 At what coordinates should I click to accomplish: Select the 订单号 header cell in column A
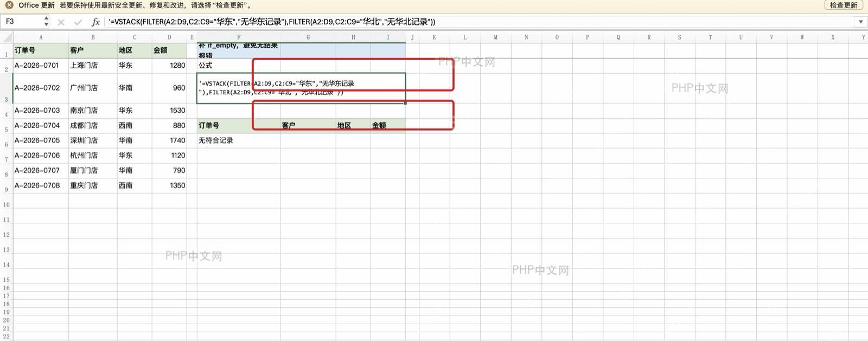tap(41, 50)
